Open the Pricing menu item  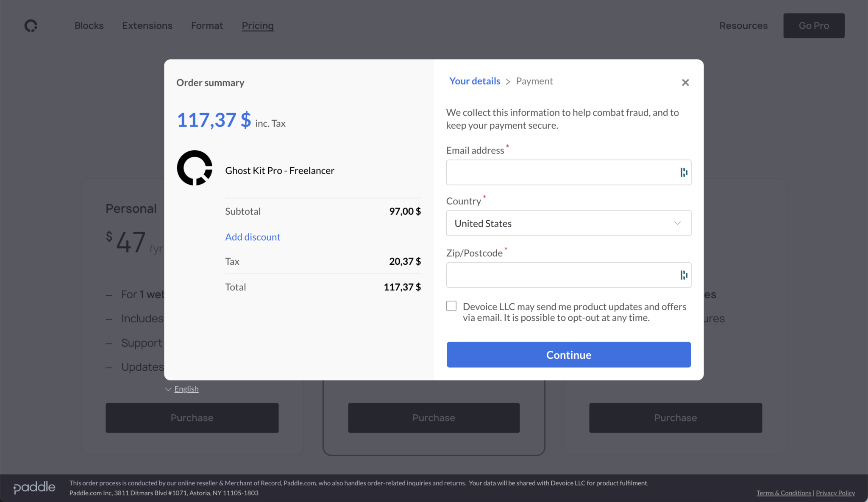coord(257,26)
